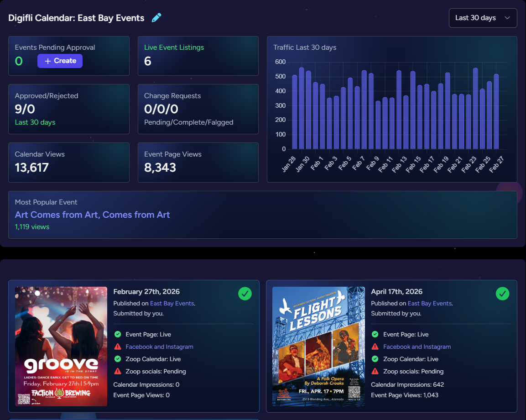Image resolution: width=526 pixels, height=420 pixels.
Task: Open Facebook and Instagram link on Flight Lessons card
Action: point(417,346)
